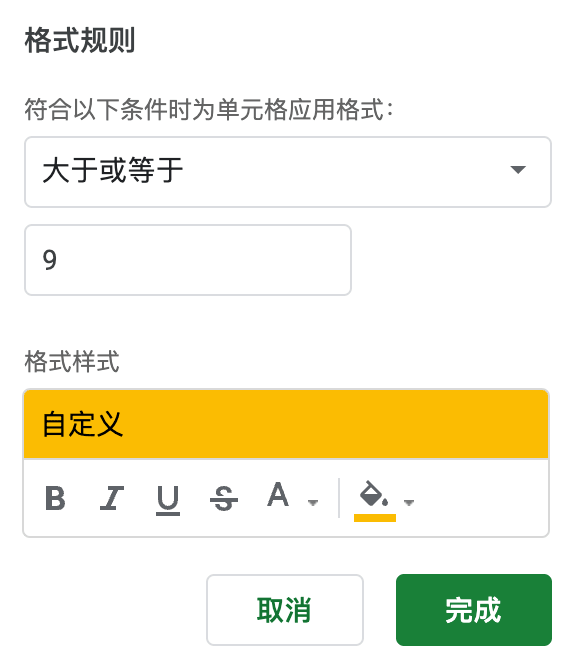Click the condition dropdown's triangle arrow
This screenshot has width=578, height=670.
(518, 170)
